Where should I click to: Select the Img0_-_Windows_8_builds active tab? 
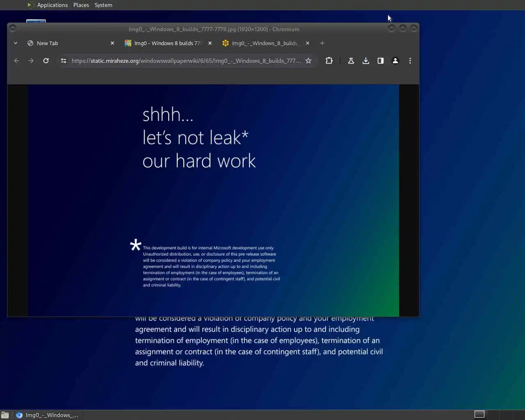(265, 43)
